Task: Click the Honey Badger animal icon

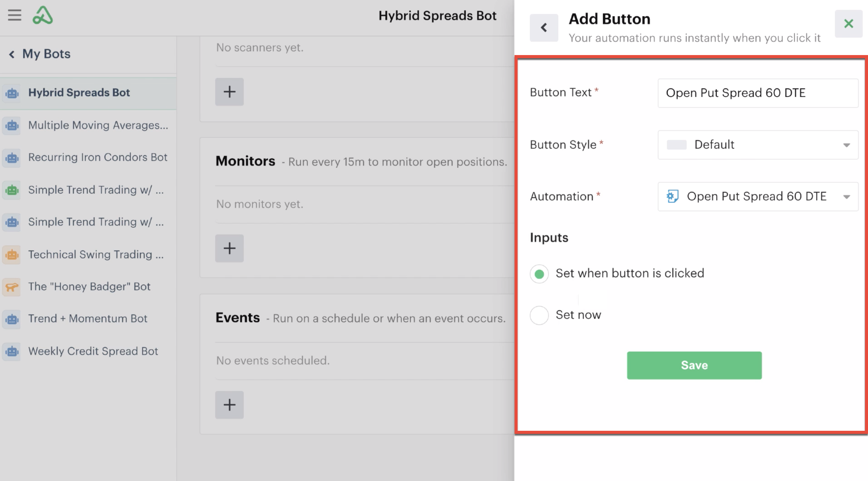Action: tap(12, 287)
